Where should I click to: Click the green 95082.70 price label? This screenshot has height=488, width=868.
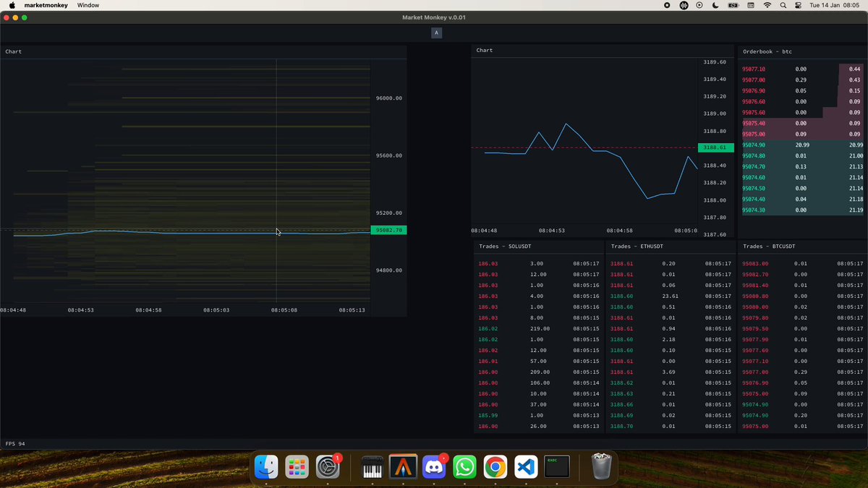pos(388,230)
